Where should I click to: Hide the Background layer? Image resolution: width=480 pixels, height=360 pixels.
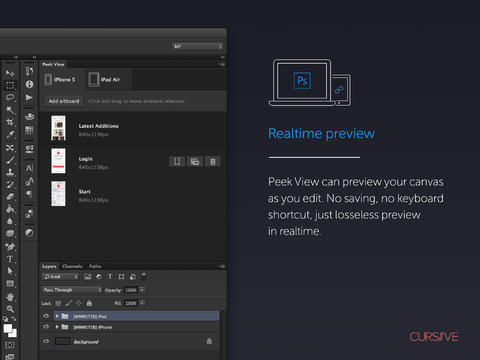[46, 341]
